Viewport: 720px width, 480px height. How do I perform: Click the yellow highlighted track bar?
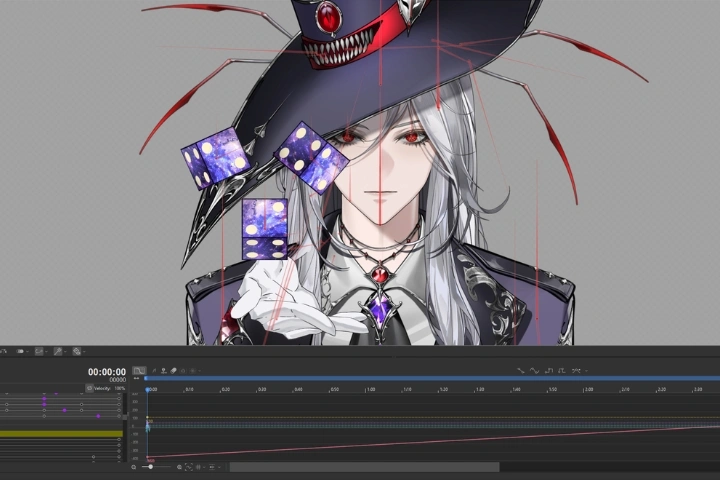pyautogui.click(x=62, y=434)
